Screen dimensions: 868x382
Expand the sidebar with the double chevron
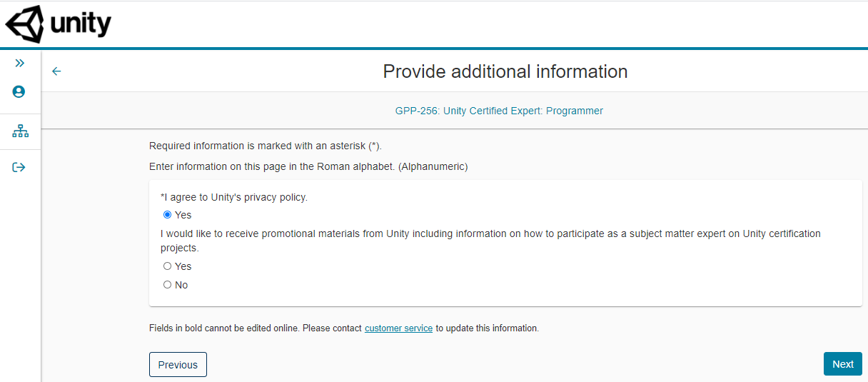coord(20,63)
